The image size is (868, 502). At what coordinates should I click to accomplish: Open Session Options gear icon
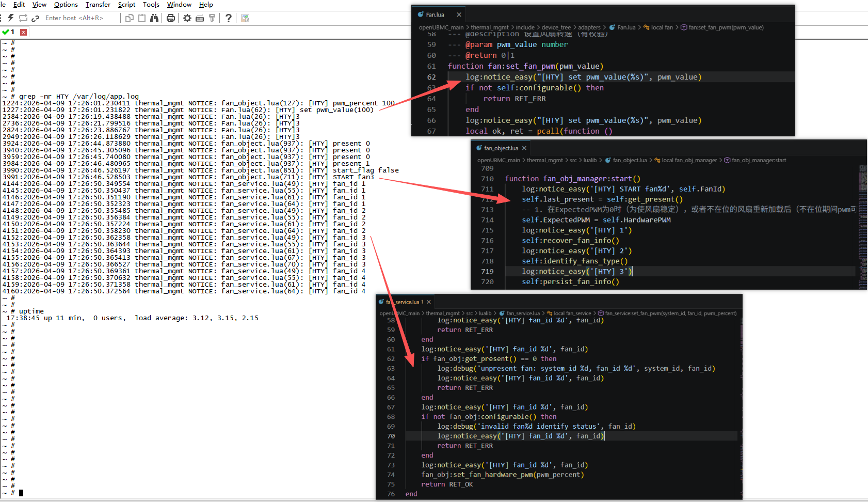pos(187,18)
